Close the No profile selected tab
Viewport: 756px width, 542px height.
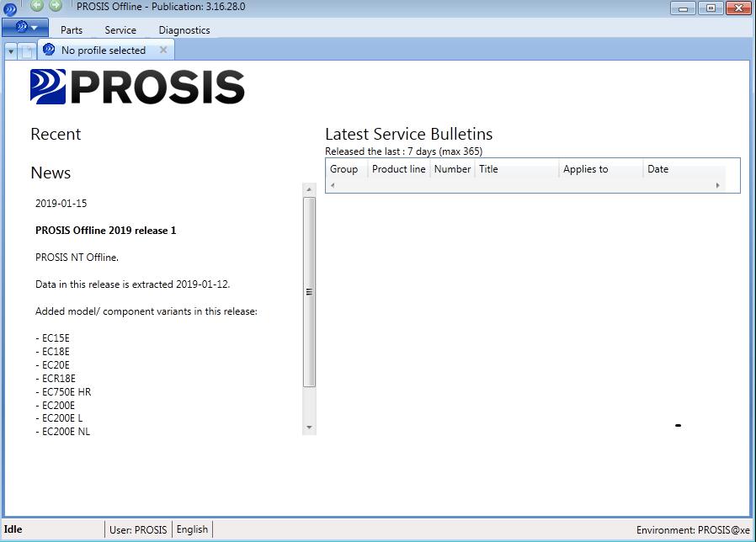[163, 50]
